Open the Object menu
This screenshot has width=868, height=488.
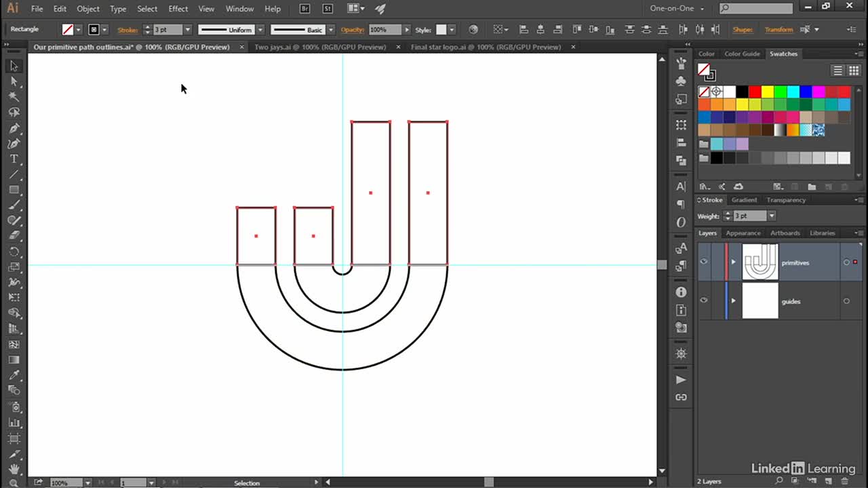(88, 9)
